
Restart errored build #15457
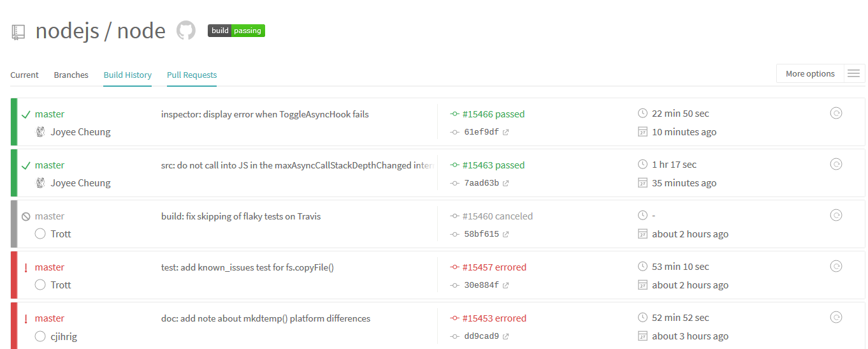point(836,267)
